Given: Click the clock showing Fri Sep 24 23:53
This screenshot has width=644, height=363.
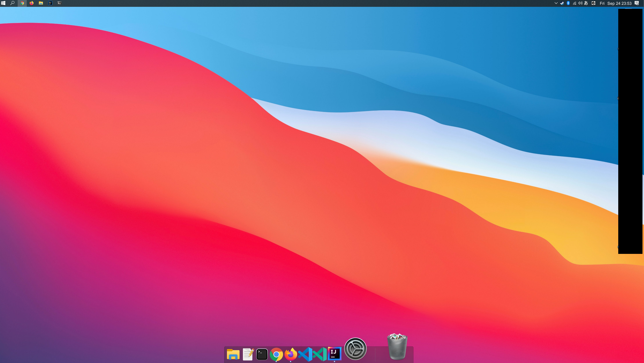Looking at the screenshot, I should pyautogui.click(x=616, y=3).
